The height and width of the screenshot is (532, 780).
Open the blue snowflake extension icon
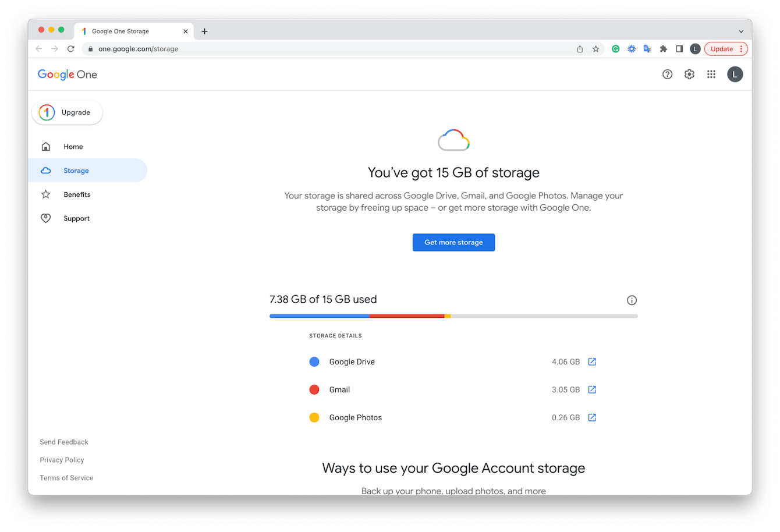point(632,49)
